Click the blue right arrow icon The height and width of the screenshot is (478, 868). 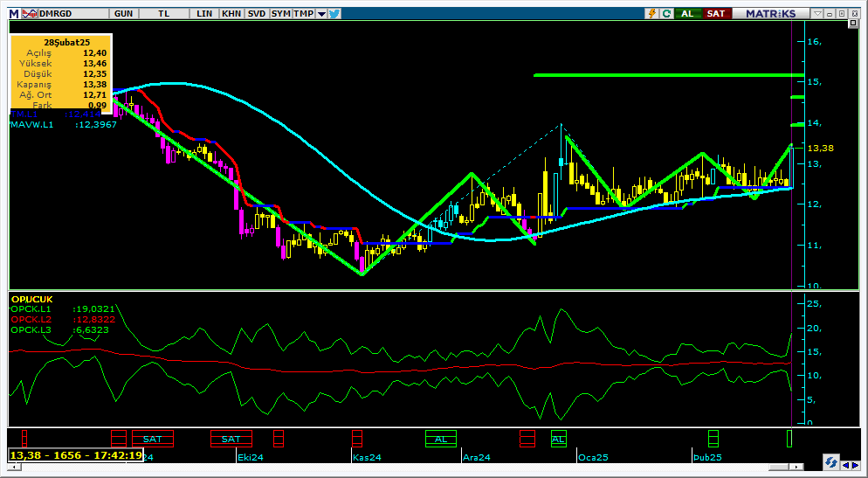[x=855, y=464]
